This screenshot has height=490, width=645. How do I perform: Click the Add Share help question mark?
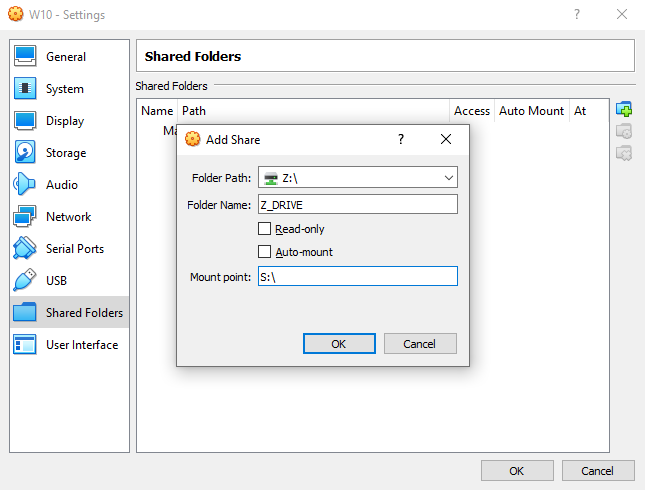point(401,139)
